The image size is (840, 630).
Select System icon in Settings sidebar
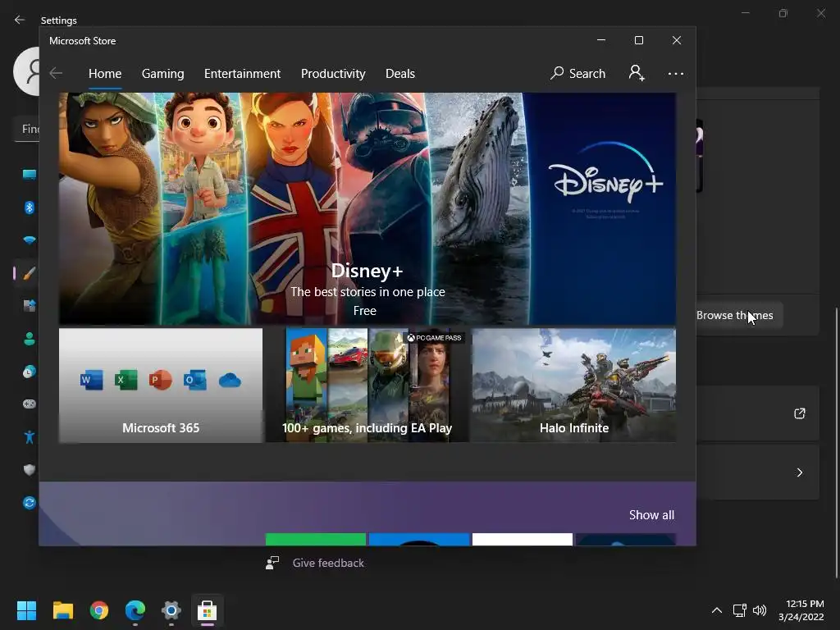click(x=29, y=175)
